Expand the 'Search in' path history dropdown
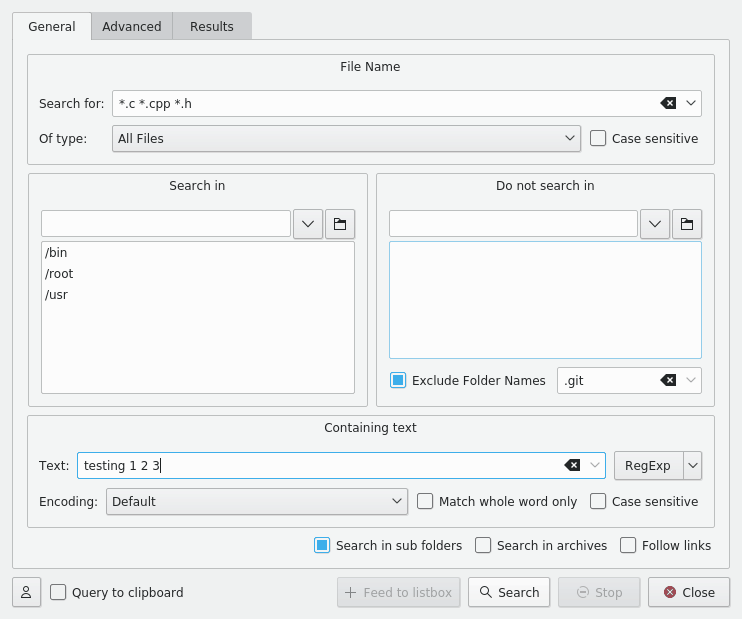This screenshot has width=742, height=619. click(x=307, y=224)
